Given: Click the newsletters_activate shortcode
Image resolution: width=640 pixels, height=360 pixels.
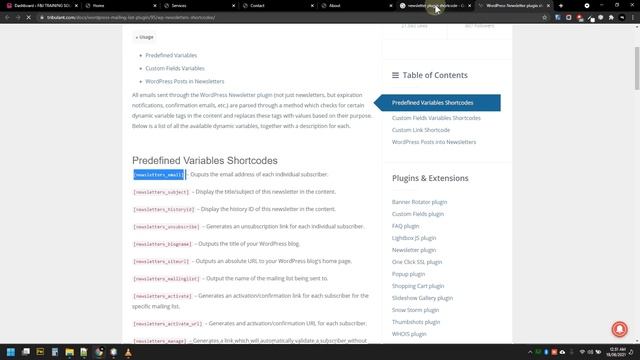Looking at the screenshot, I should coord(162,296).
